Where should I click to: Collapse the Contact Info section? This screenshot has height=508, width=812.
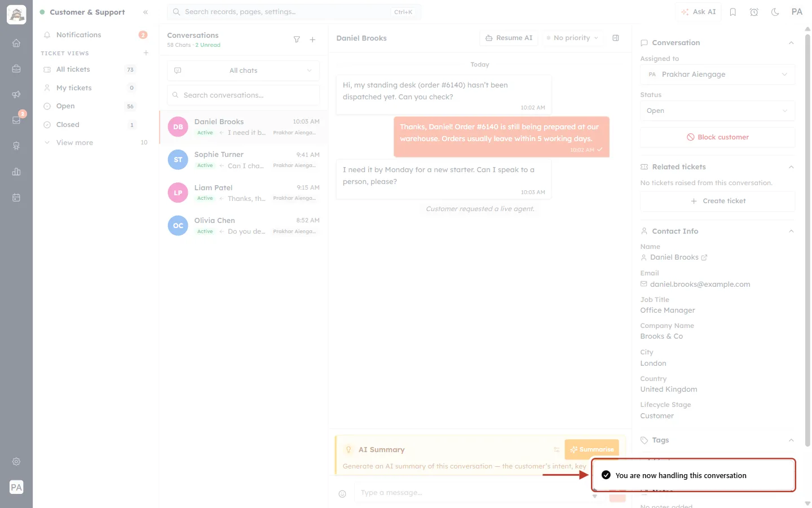791,231
